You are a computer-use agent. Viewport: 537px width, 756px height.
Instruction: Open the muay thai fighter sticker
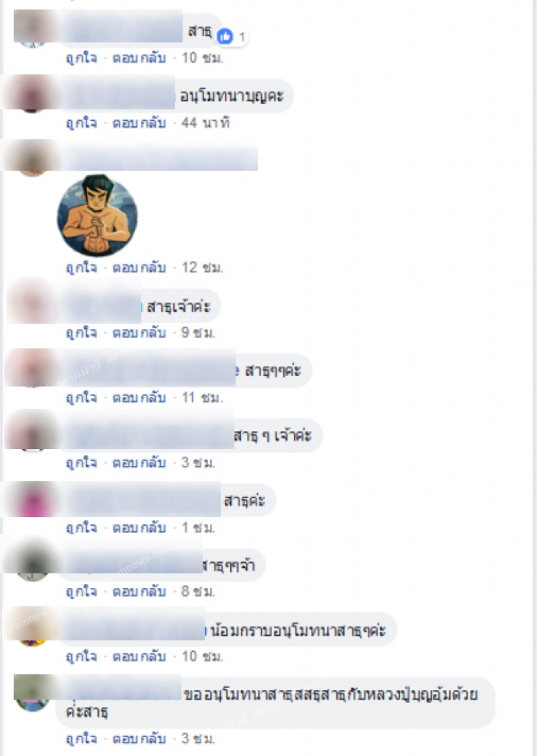[x=97, y=215]
